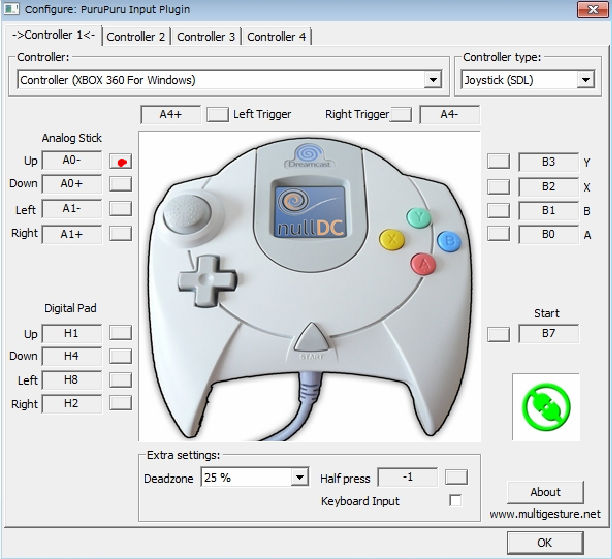Click the Analog Stick Left mapping button
Viewport: 612px width, 559px height.
120,209
